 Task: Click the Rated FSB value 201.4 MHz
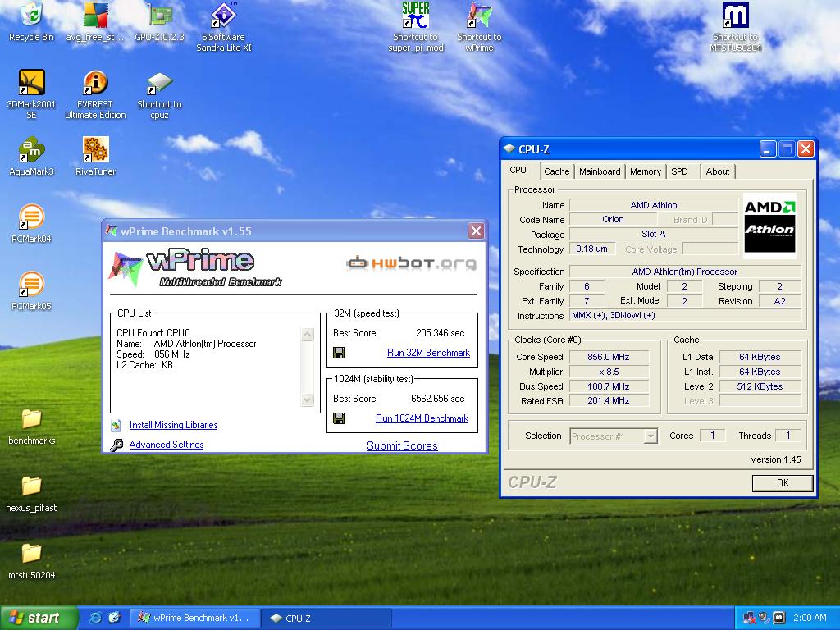coord(609,400)
